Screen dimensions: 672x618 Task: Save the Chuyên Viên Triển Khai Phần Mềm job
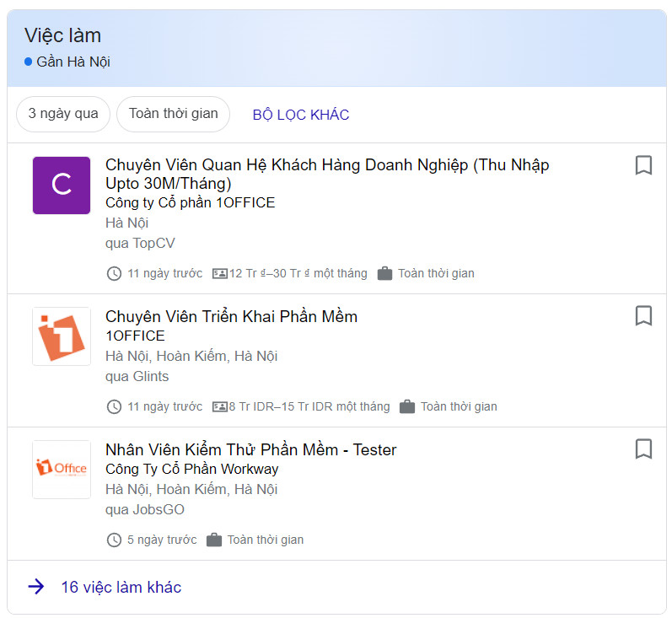(642, 315)
